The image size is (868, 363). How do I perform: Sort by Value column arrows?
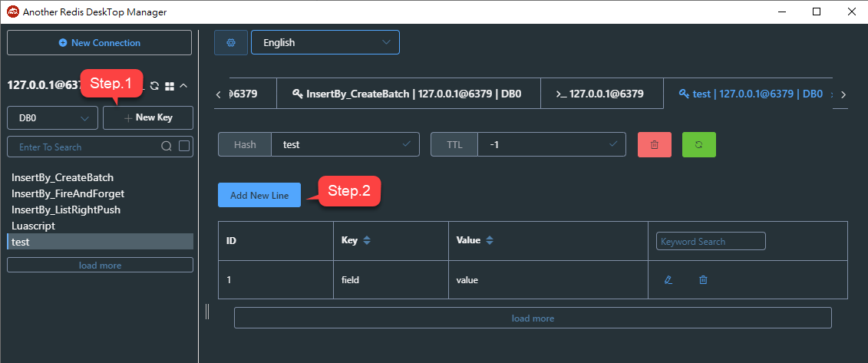[x=490, y=241]
